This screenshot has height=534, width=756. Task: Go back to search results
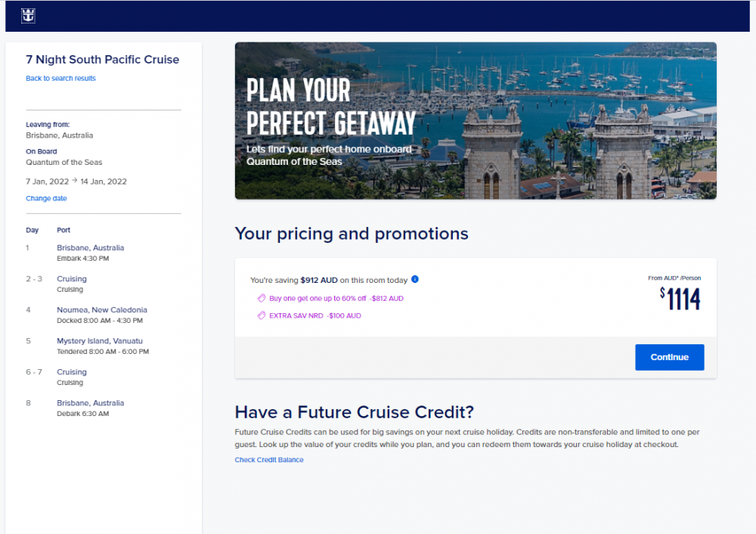point(60,78)
